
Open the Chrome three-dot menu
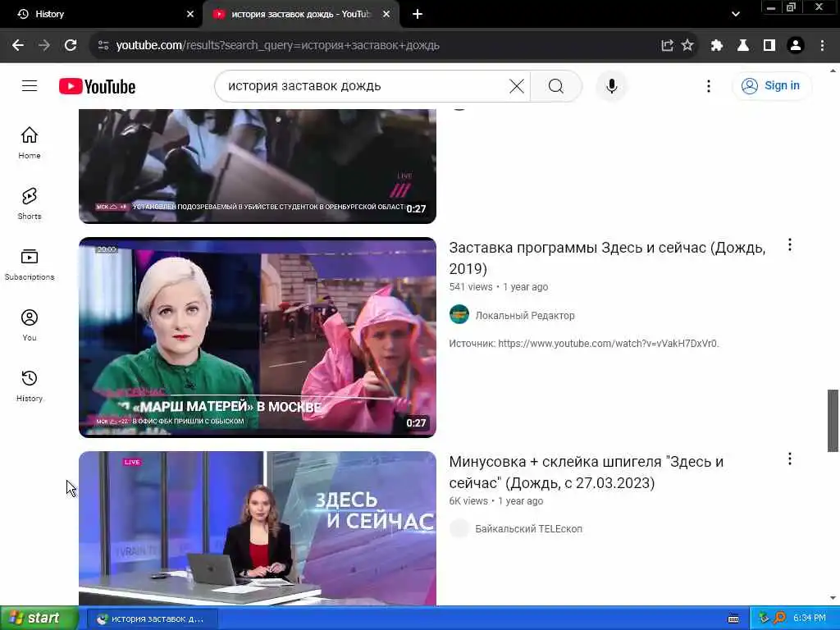[822, 46]
